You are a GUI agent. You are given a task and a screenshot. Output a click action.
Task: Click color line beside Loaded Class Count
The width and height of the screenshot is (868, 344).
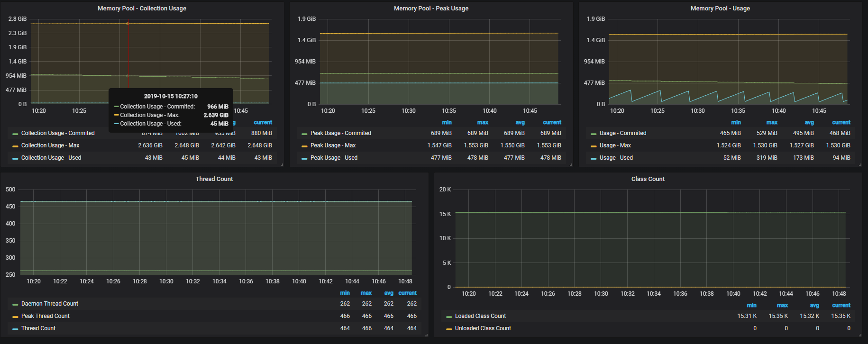click(449, 317)
